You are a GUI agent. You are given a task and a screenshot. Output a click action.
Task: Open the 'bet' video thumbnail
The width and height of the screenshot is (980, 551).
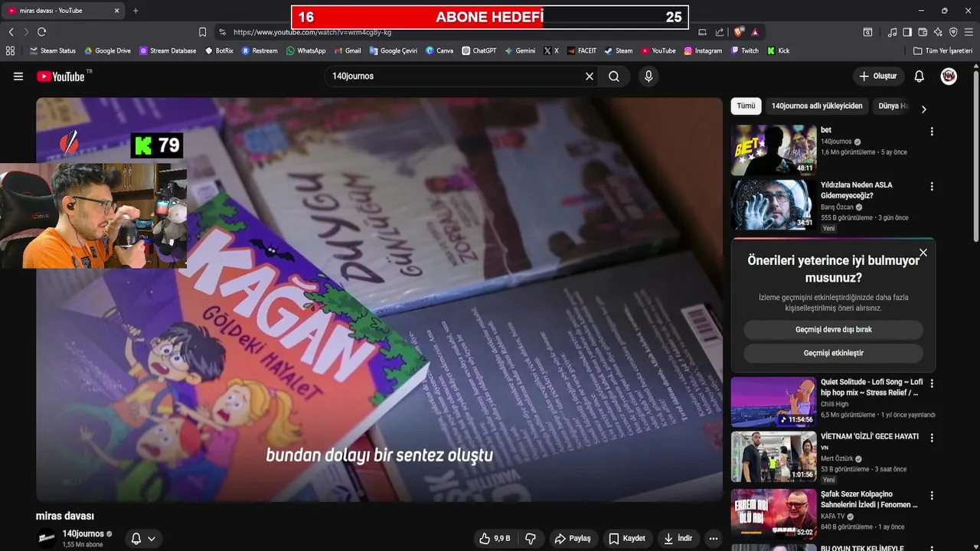click(773, 150)
